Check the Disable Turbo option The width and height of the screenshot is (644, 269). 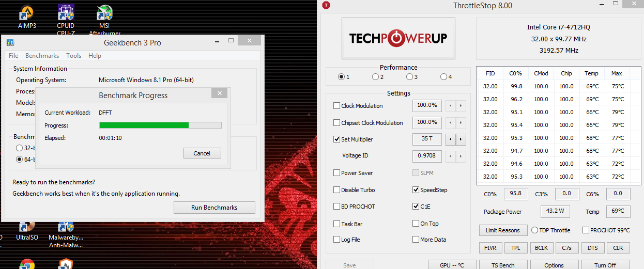[337, 190]
